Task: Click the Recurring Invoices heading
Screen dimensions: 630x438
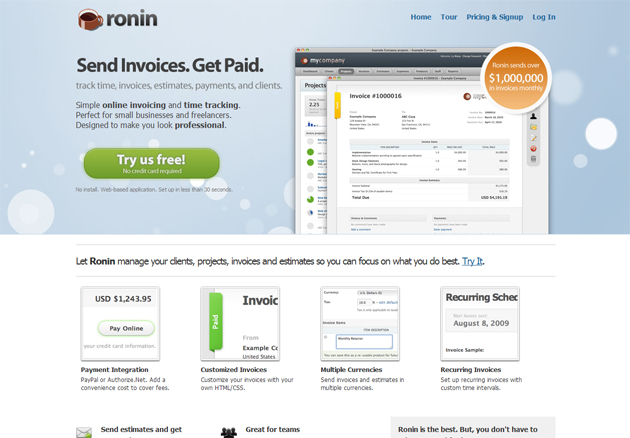Action: pyautogui.click(x=470, y=370)
